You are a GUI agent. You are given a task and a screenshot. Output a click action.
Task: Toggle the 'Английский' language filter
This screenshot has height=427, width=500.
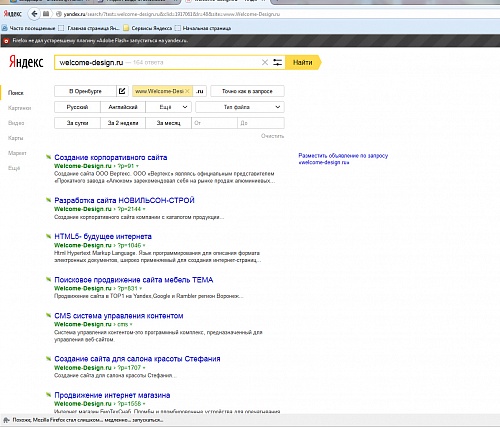pyautogui.click(x=123, y=107)
